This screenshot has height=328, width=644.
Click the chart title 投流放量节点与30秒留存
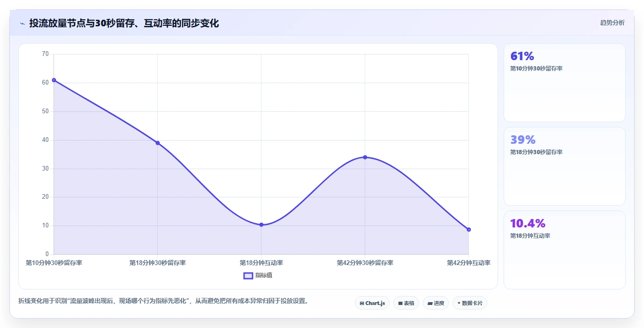(x=124, y=23)
